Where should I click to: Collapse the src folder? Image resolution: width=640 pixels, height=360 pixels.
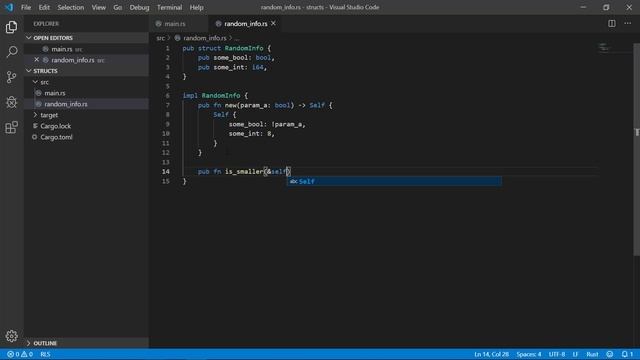pos(36,82)
